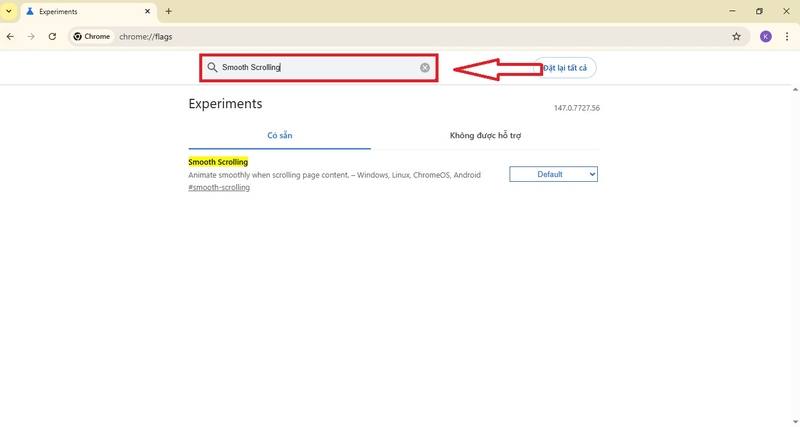
Task: Reload the page with refresh icon
Action: (x=52, y=37)
